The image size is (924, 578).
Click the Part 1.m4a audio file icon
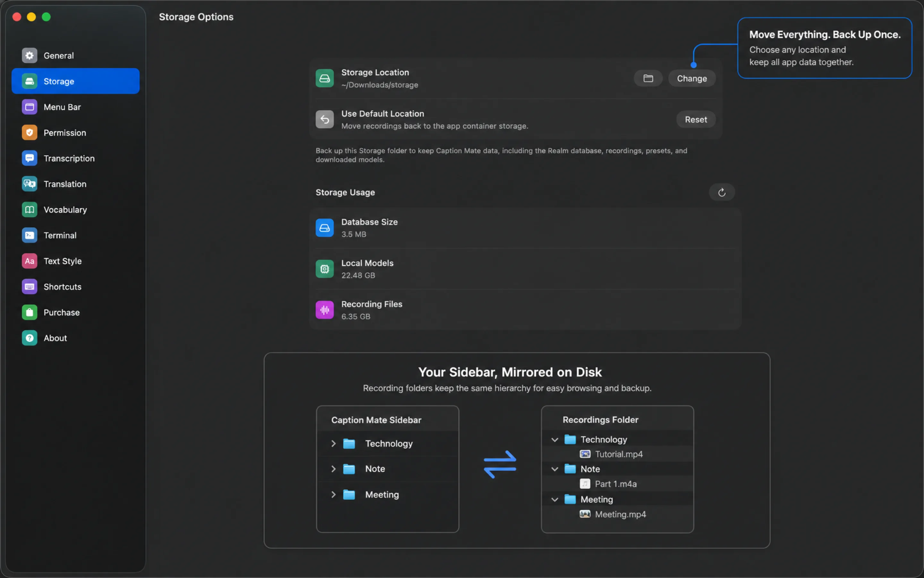(585, 484)
